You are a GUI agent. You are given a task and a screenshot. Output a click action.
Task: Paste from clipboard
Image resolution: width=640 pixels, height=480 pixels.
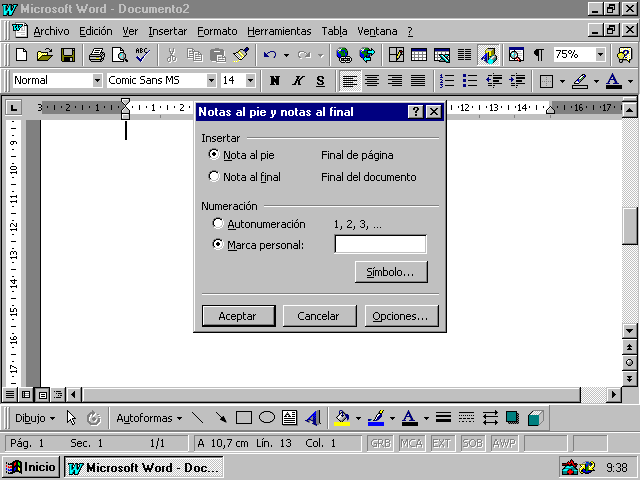(218, 55)
